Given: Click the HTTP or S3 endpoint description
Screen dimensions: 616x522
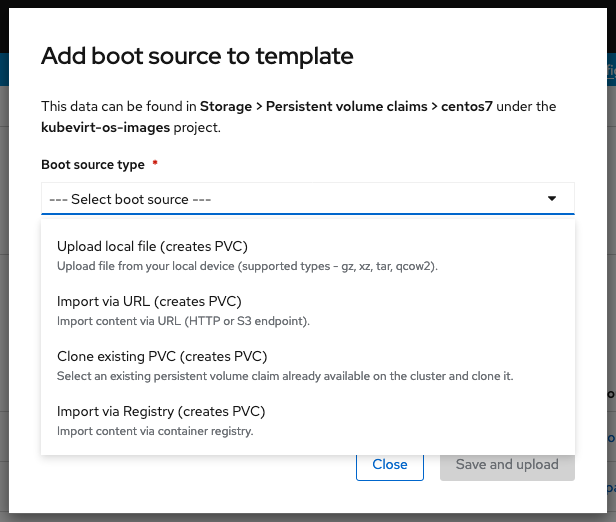Looking at the screenshot, I should click(183, 321).
